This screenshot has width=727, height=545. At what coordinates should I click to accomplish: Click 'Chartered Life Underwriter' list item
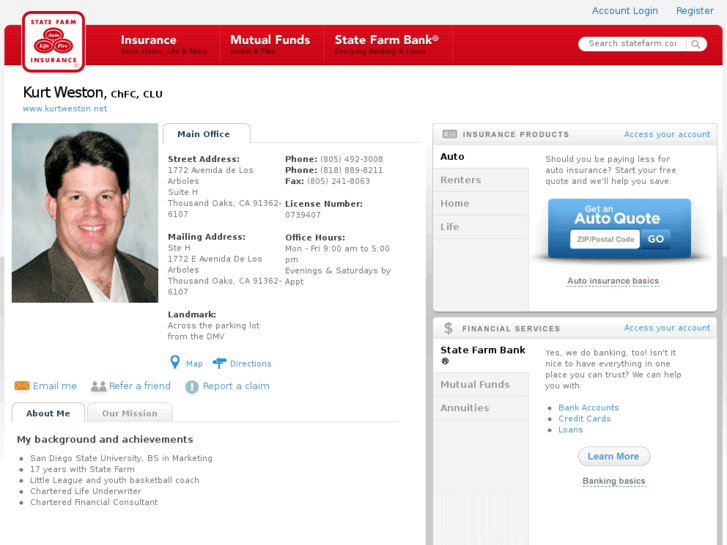point(86,491)
